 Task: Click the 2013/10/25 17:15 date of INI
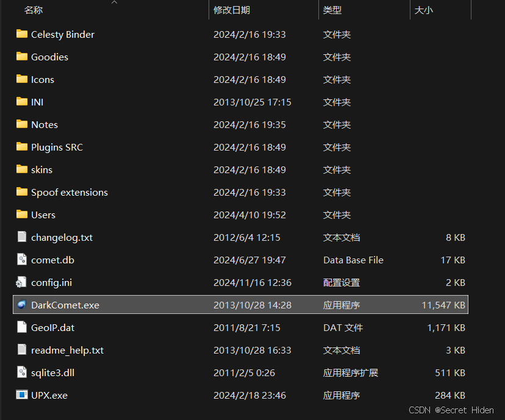252,102
